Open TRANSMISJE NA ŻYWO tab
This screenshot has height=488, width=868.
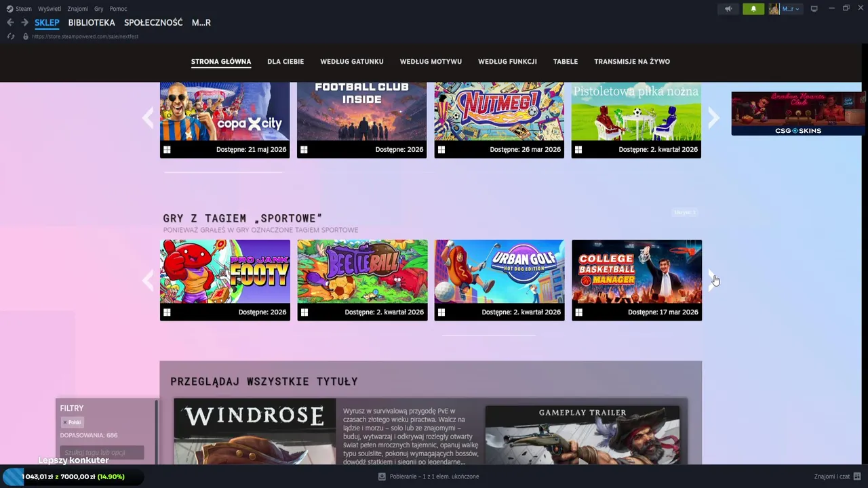632,61
